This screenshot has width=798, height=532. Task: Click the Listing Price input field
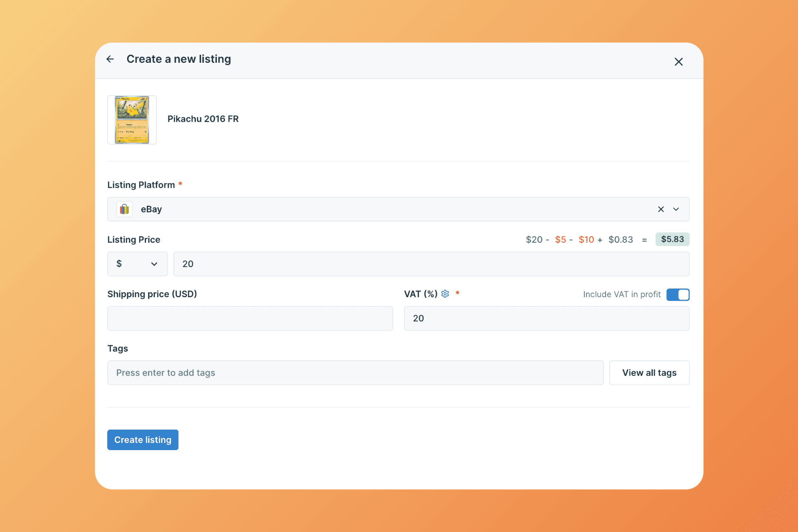point(431,264)
